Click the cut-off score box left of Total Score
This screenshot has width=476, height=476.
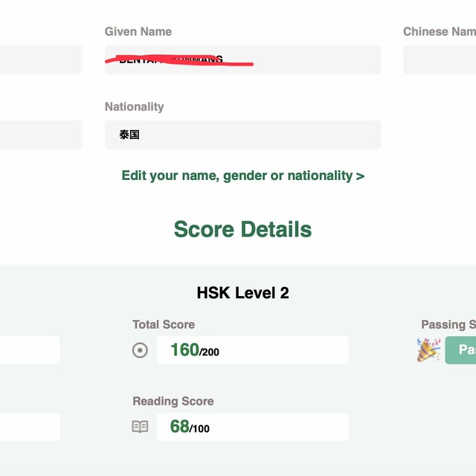click(30, 350)
